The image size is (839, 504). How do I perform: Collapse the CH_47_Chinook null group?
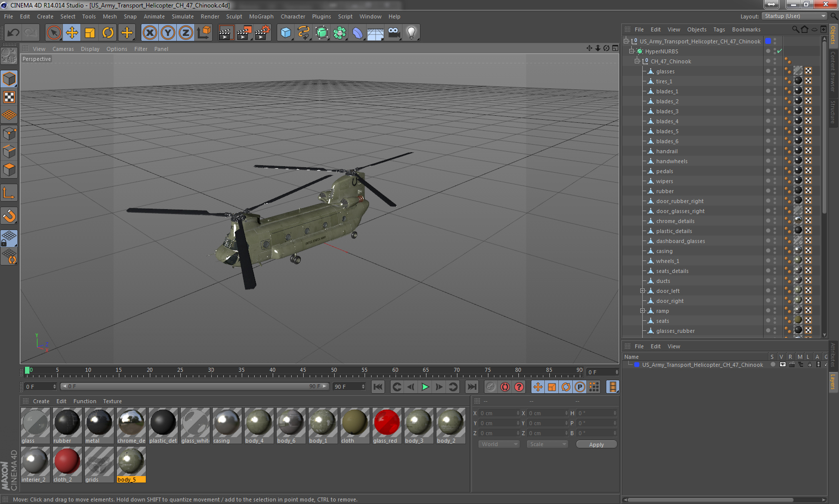[637, 61]
